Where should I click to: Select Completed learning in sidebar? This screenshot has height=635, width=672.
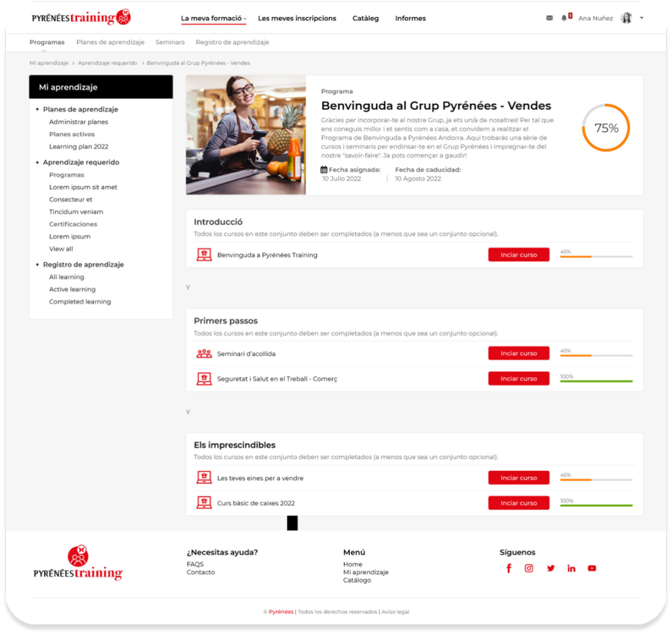point(80,302)
